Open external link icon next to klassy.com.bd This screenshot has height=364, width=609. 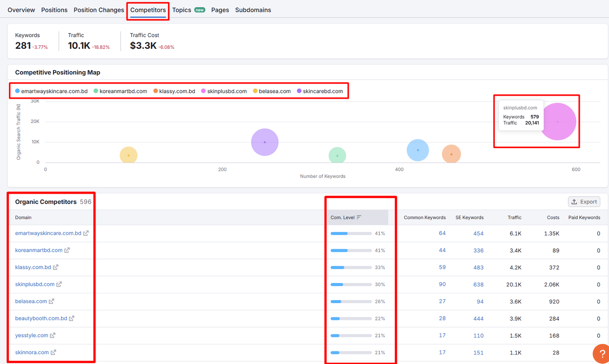tap(56, 267)
